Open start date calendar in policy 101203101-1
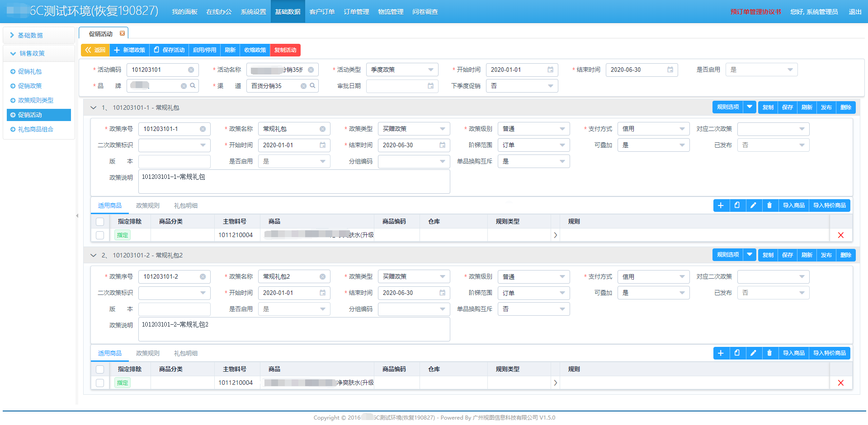This screenshot has height=425, width=868. (x=322, y=145)
